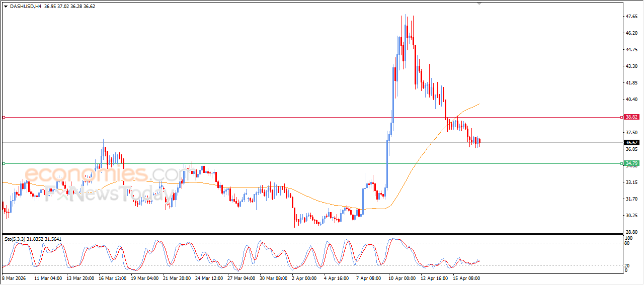
Task: Click the chart shift triangle marker at top
Action: click(x=479, y=4)
